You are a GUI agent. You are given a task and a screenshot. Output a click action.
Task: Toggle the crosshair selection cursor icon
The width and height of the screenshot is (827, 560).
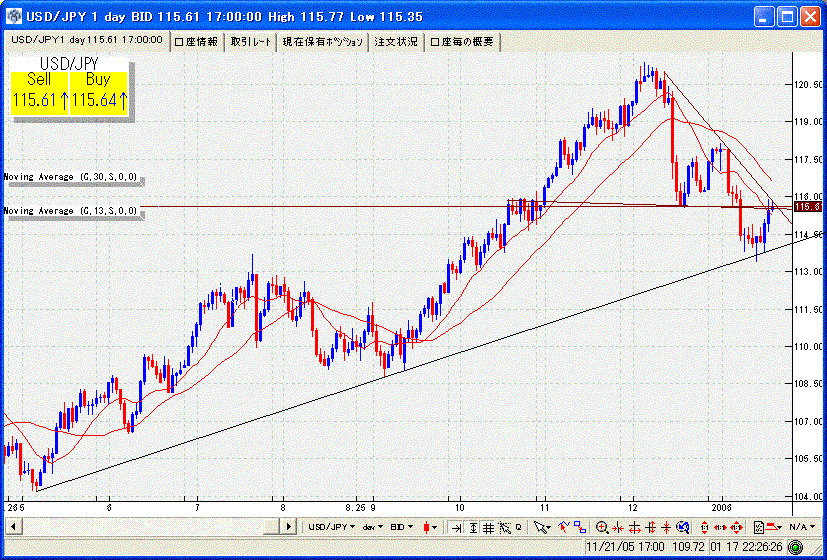coord(505,527)
